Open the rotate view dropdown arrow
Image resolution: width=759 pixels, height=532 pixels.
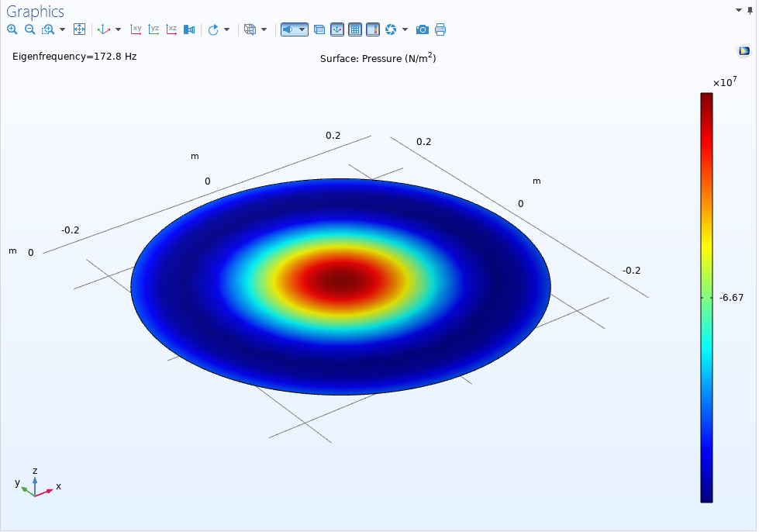226,29
